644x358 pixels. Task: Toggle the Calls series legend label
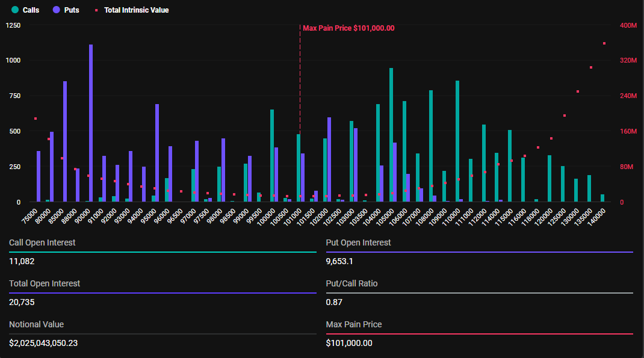click(31, 10)
